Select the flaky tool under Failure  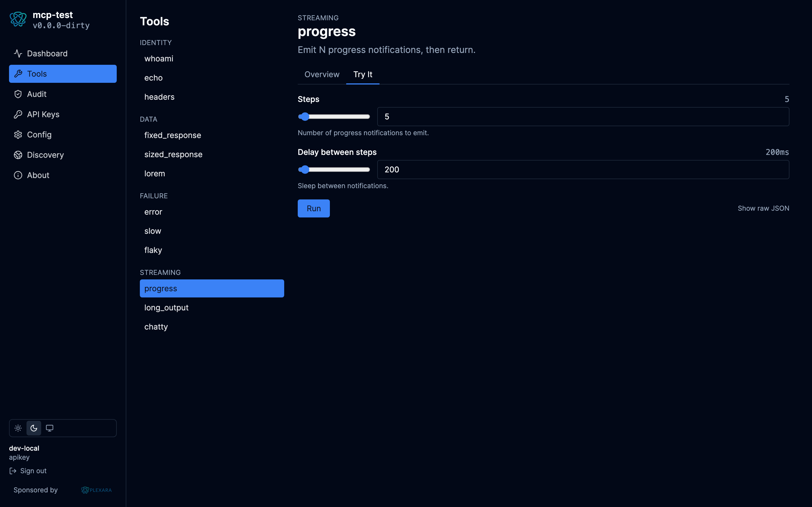tap(153, 250)
